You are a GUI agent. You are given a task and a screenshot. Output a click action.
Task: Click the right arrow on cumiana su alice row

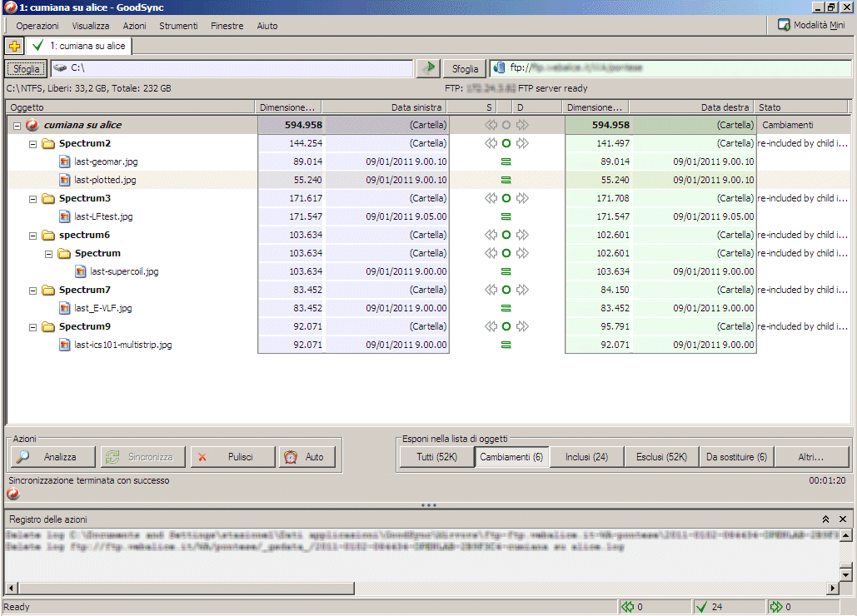522,125
